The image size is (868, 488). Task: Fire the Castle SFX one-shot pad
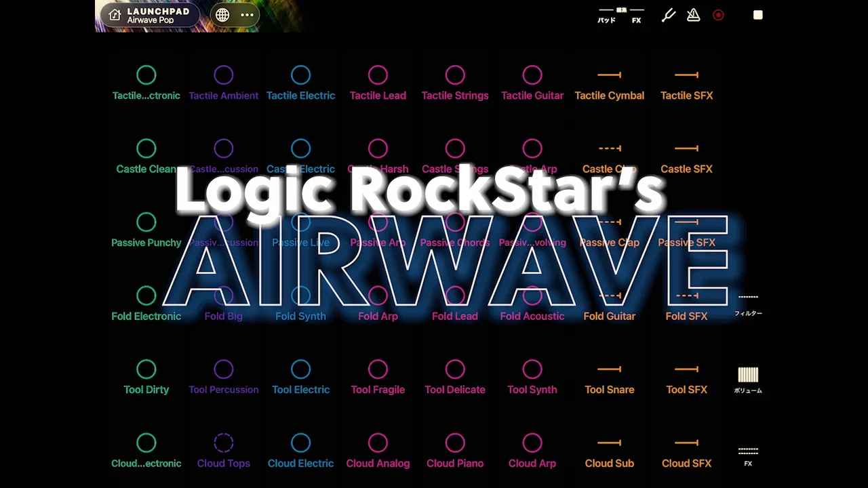[687, 157]
